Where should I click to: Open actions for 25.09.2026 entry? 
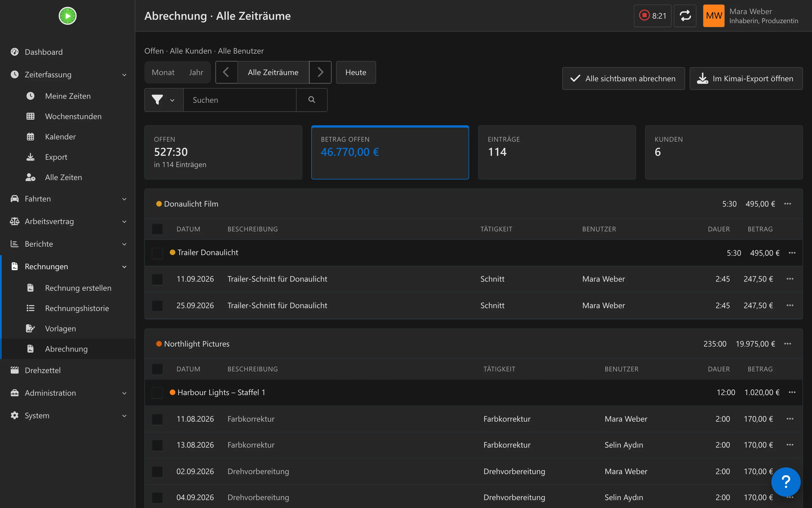(790, 305)
